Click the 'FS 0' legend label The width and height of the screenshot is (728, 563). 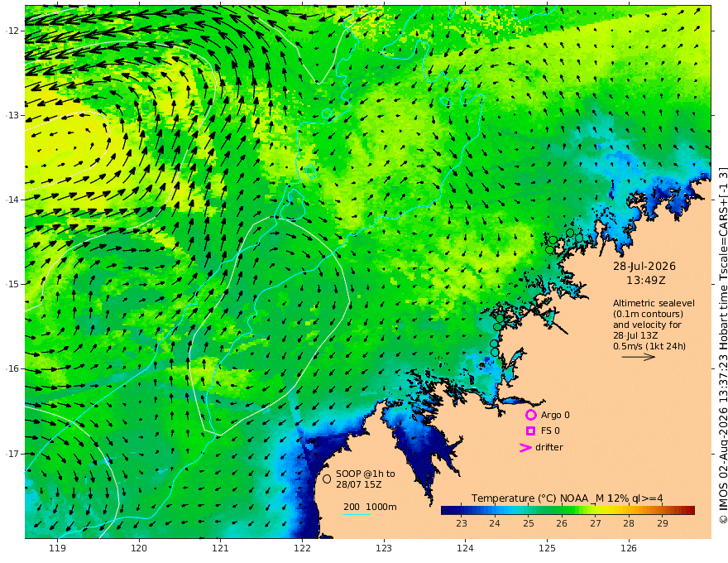tap(550, 431)
